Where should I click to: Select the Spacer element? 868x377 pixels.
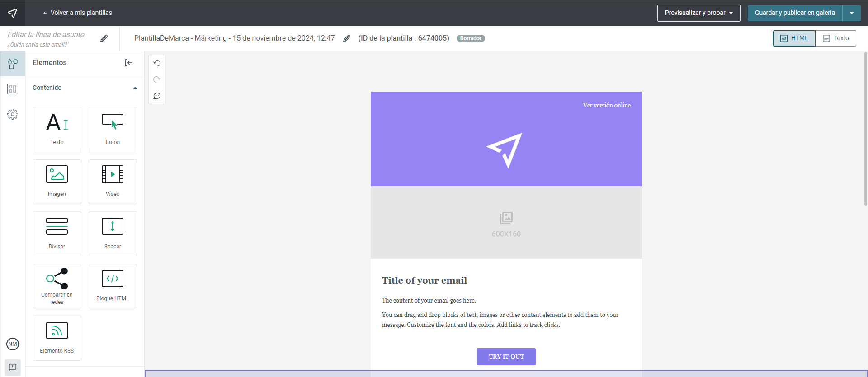(113, 234)
